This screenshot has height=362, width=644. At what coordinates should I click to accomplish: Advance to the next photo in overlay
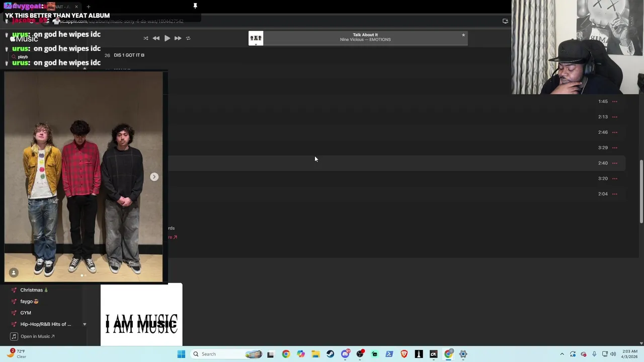154,177
